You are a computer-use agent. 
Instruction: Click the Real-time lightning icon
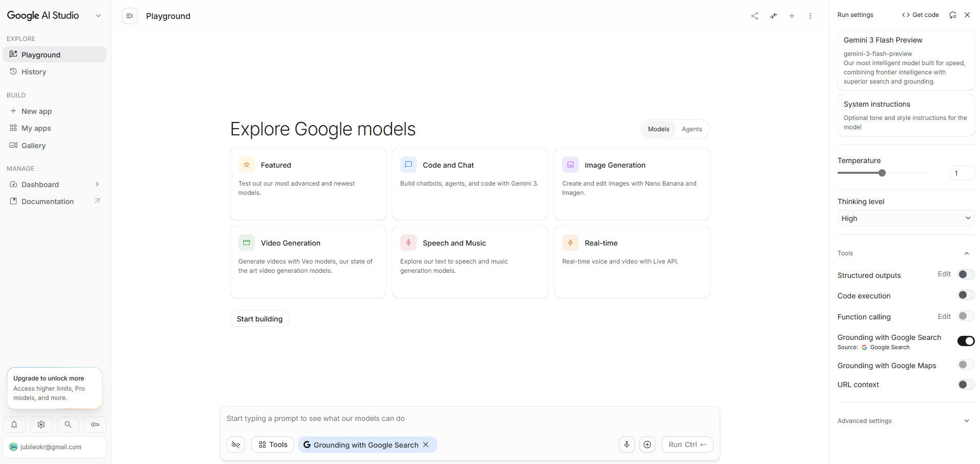click(570, 243)
